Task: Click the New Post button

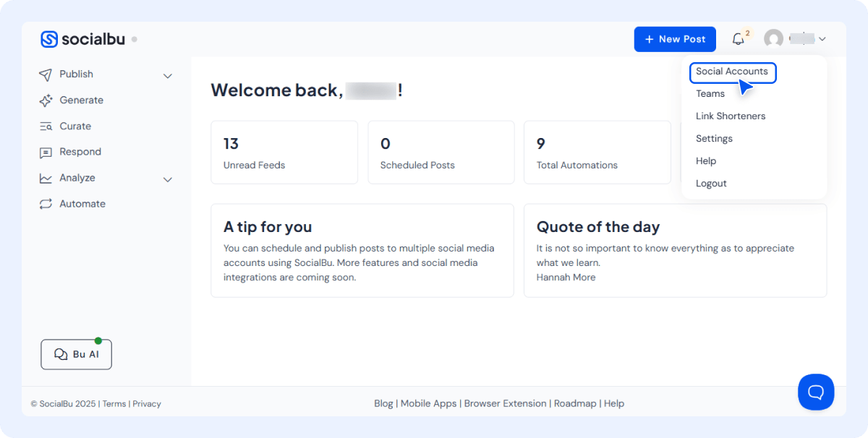Action: 674,39
